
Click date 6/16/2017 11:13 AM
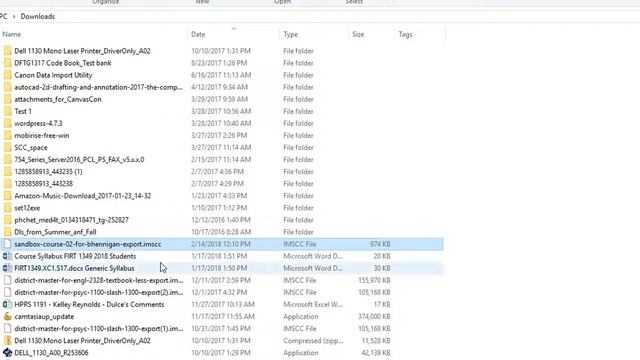pos(221,75)
